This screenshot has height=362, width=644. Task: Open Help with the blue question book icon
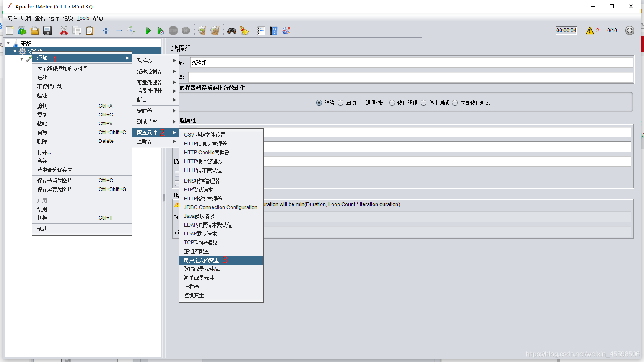coord(274,31)
